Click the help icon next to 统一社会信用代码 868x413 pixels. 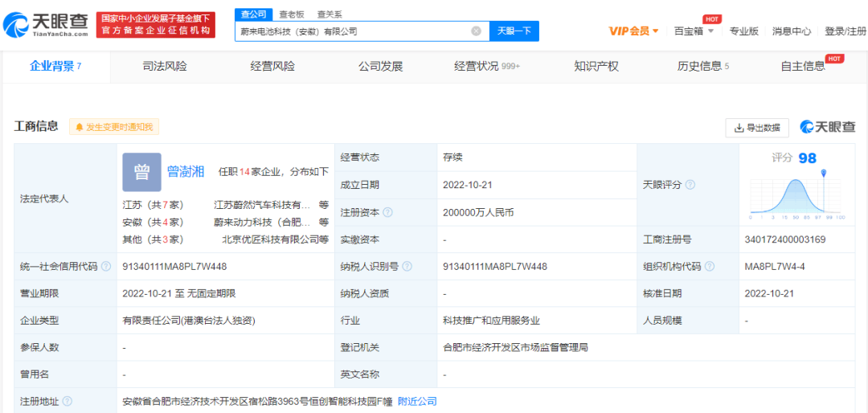(106, 267)
